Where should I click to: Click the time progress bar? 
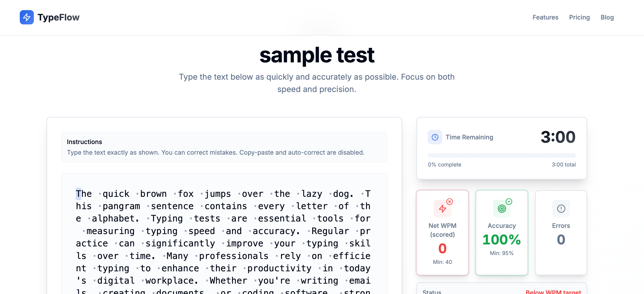point(501,155)
